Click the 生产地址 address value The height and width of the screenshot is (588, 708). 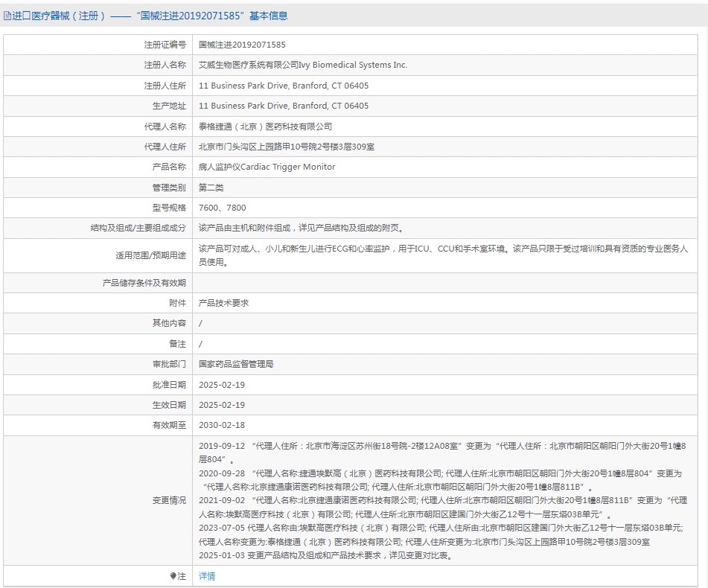(x=284, y=106)
